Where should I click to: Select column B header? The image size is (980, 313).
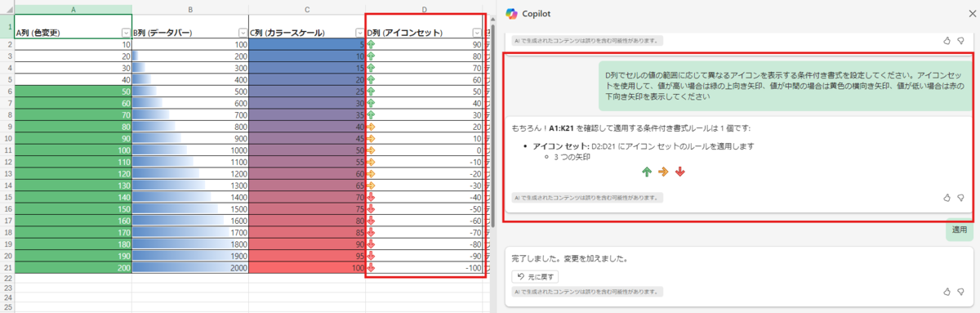coord(190,9)
